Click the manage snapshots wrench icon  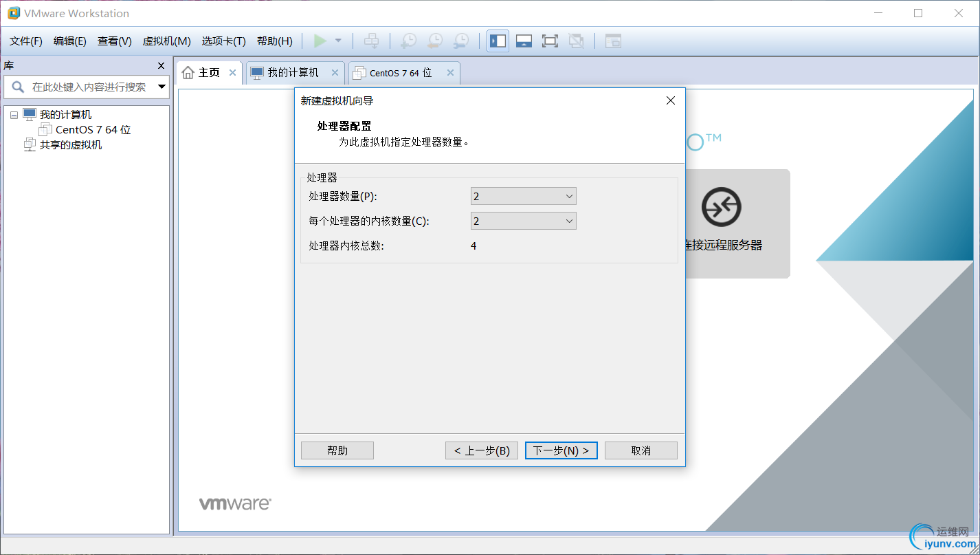(x=461, y=41)
